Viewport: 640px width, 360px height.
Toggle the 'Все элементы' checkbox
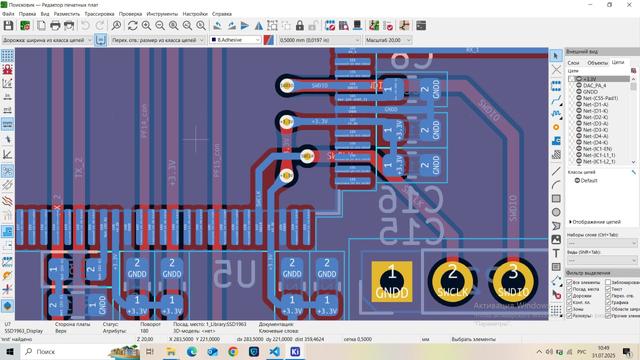(x=569, y=282)
